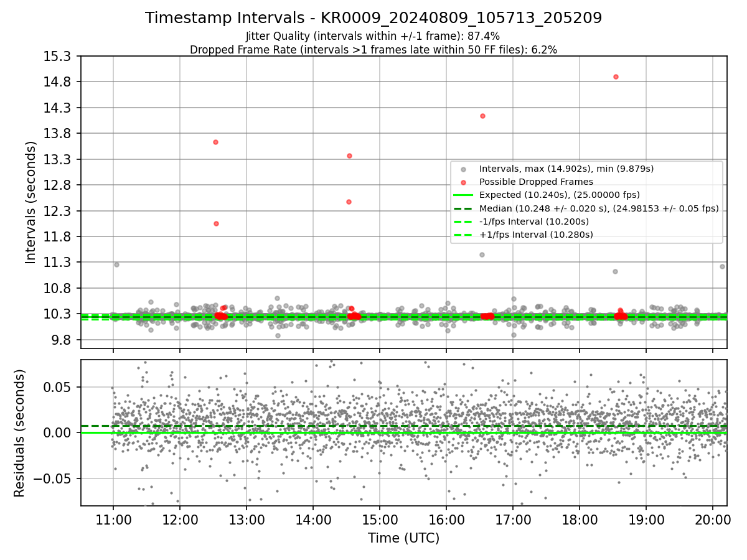Click the 13:00 time tick label
The width and height of the screenshot is (747, 560).
(247, 519)
